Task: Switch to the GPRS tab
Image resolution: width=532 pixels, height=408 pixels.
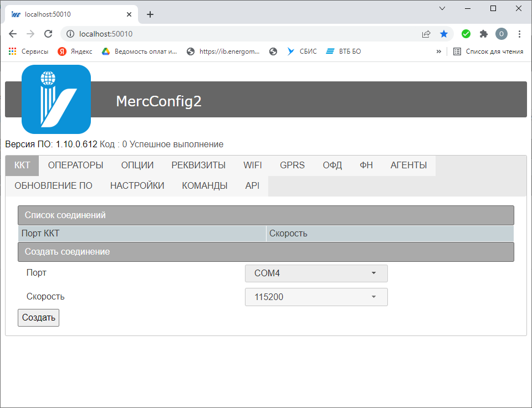Action: 293,166
